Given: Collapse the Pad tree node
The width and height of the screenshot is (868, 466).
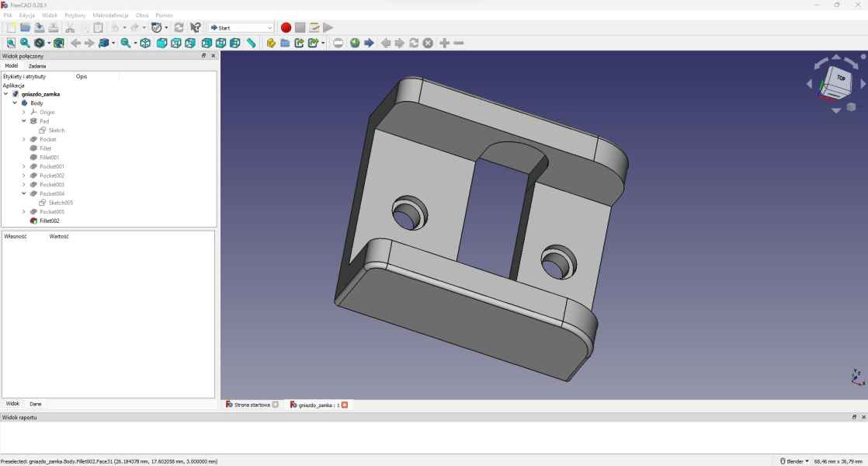Looking at the screenshot, I should [x=24, y=121].
